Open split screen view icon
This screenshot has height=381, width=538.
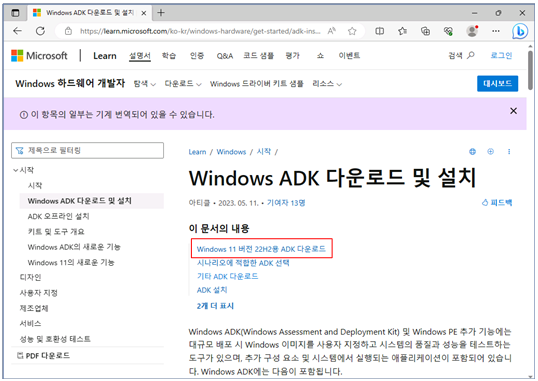pyautogui.click(x=379, y=31)
